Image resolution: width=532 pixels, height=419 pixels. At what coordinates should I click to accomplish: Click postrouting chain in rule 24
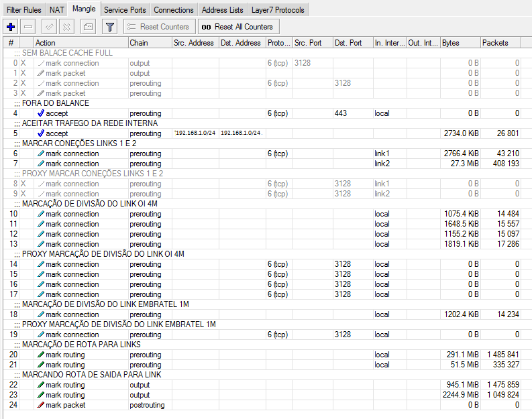pyautogui.click(x=147, y=405)
